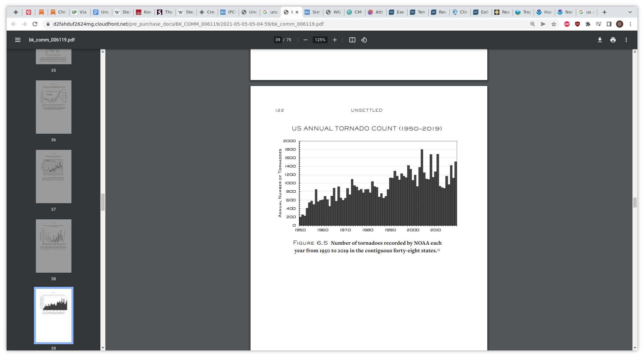The image size is (644, 357).
Task: Open the browser Extensions puzzle icon
Action: point(588,24)
